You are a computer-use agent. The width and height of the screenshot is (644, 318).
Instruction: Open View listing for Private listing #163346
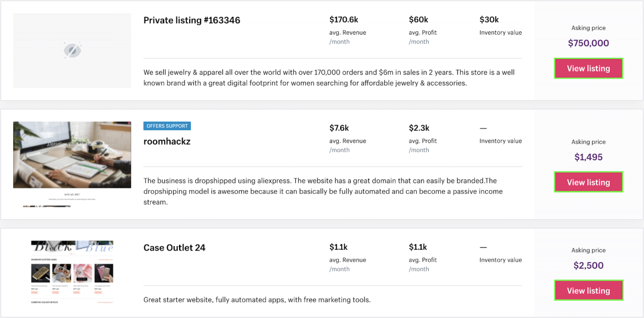point(588,68)
